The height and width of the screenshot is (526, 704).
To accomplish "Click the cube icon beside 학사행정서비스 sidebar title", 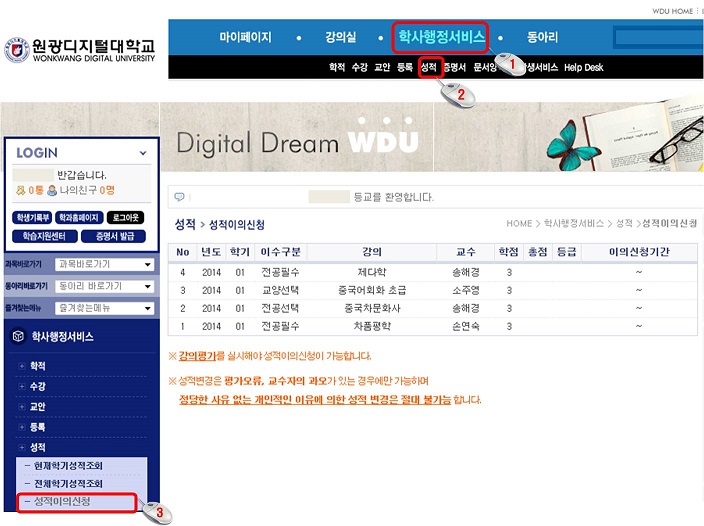I will pyautogui.click(x=17, y=338).
